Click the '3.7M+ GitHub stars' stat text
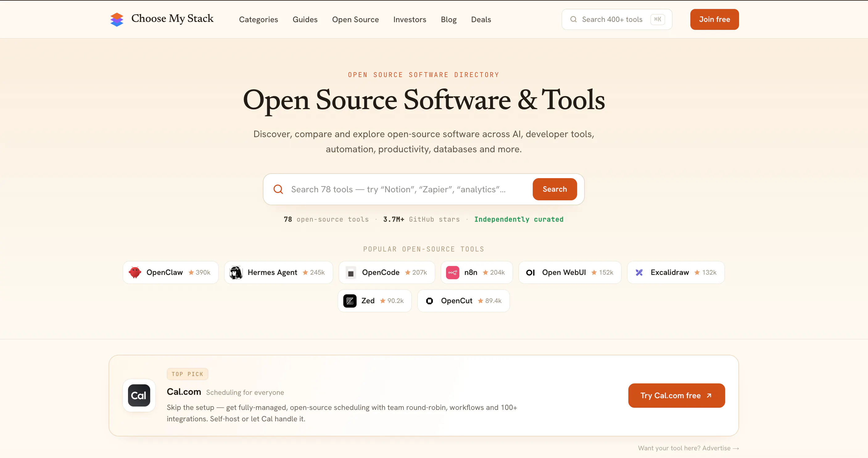The width and height of the screenshot is (868, 458). (422, 219)
